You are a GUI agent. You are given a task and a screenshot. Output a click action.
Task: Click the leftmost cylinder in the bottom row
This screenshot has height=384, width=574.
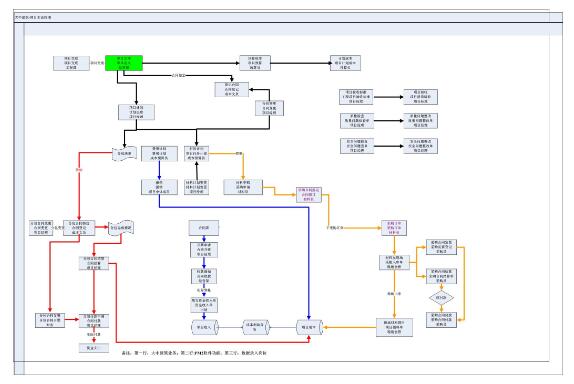click(205, 327)
